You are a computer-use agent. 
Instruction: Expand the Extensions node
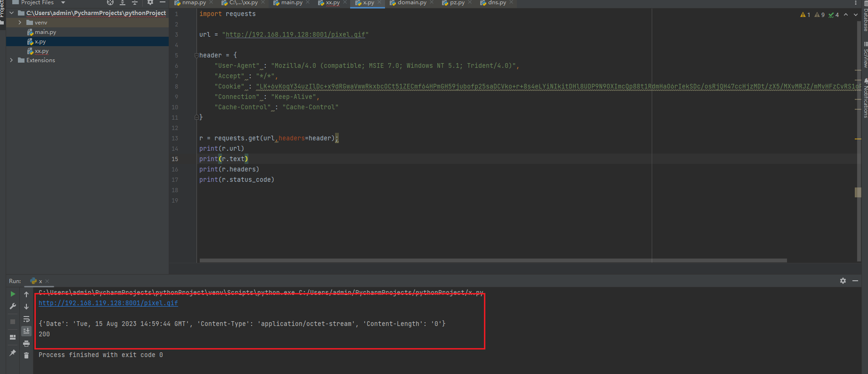click(x=11, y=60)
